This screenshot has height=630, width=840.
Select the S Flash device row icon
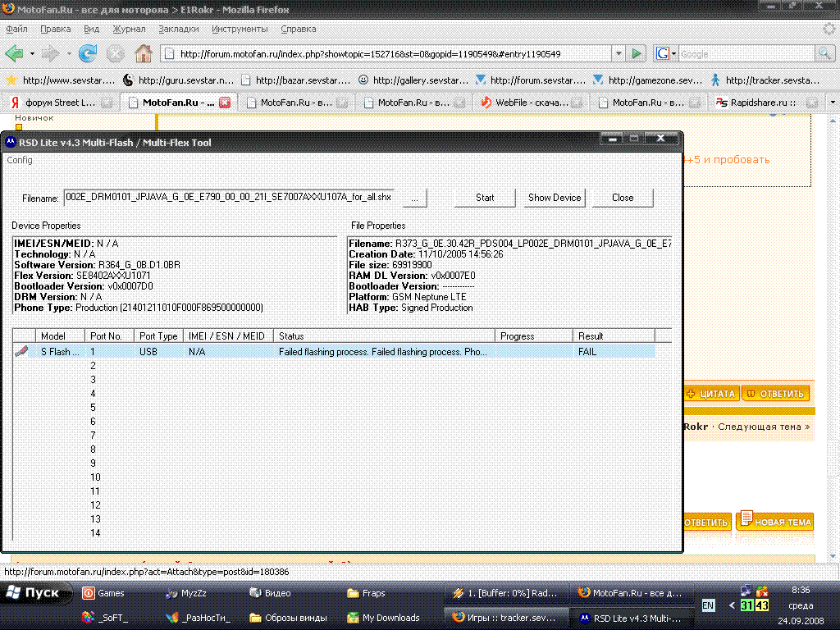pos(21,351)
